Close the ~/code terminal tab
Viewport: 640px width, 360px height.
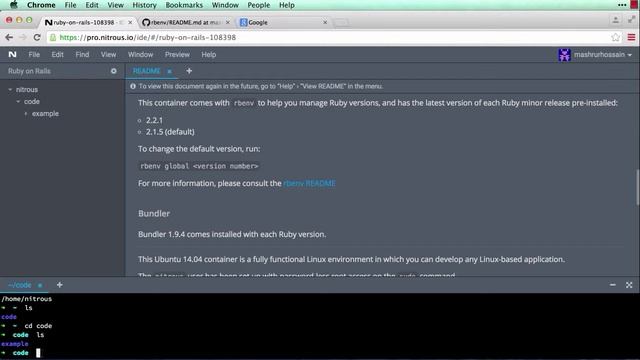[x=40, y=285]
